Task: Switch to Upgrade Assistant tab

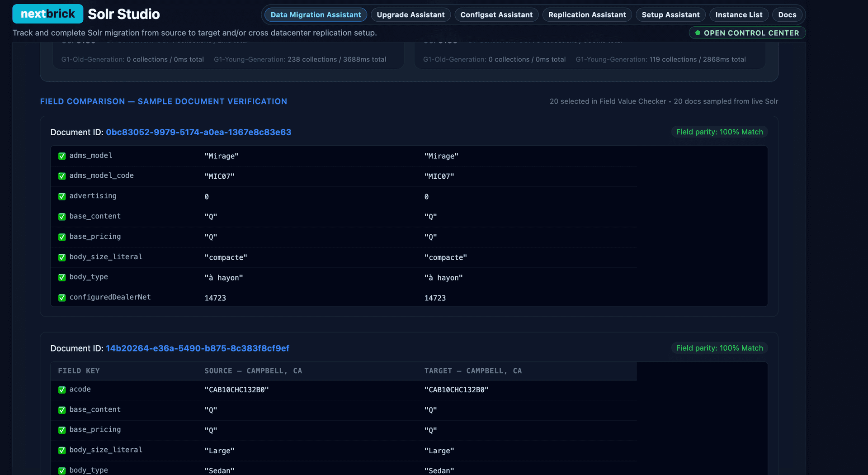Action: tap(410, 14)
